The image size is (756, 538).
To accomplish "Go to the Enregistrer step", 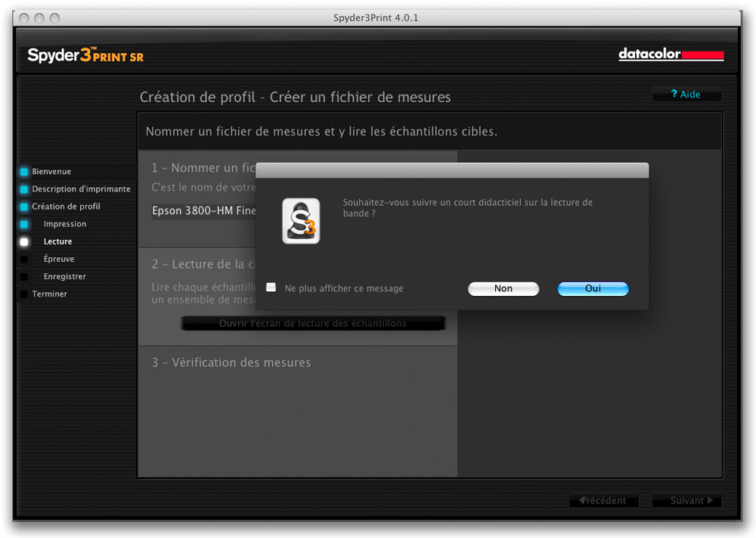I will pos(64,276).
